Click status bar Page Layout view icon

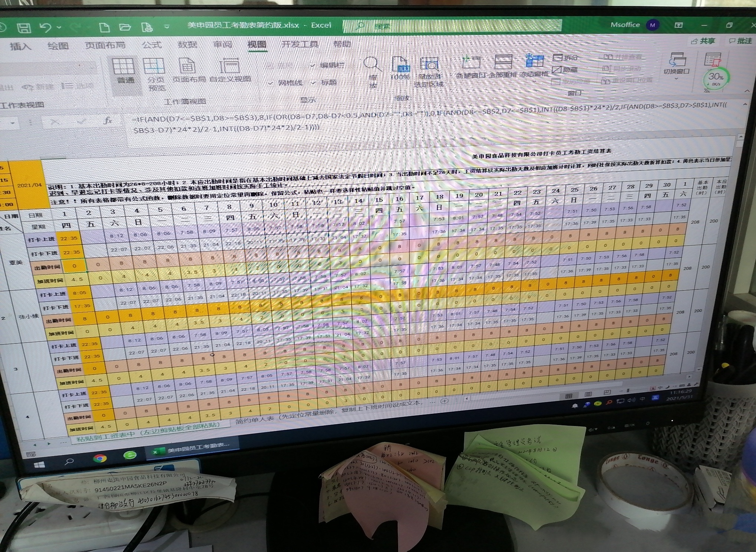pos(588,394)
